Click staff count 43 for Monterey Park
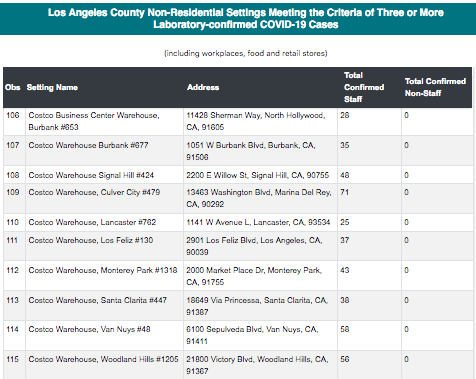Image resolution: width=476 pixels, height=379 pixels. coord(345,270)
